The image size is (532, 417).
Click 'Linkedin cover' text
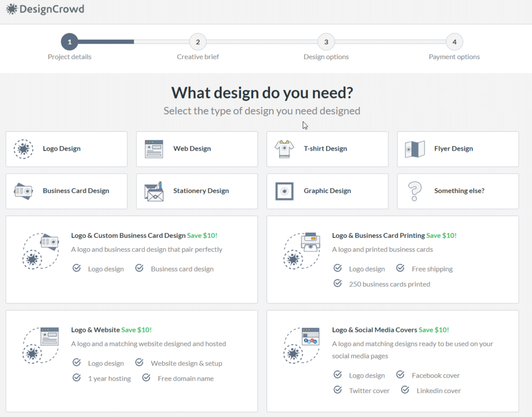[x=438, y=391]
